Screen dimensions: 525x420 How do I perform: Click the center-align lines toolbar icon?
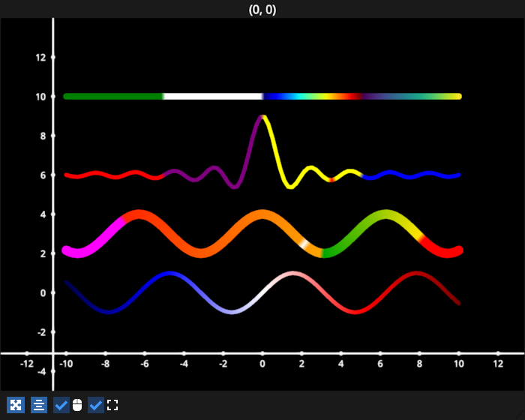click(39, 405)
